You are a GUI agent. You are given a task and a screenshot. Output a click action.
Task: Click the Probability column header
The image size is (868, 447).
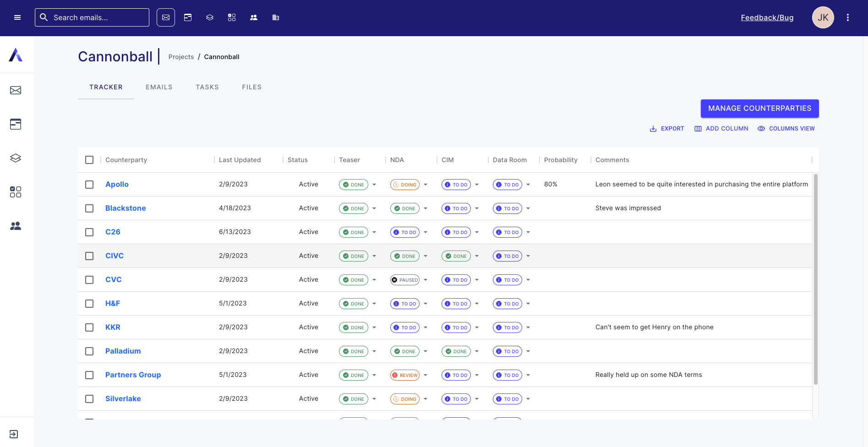click(561, 160)
